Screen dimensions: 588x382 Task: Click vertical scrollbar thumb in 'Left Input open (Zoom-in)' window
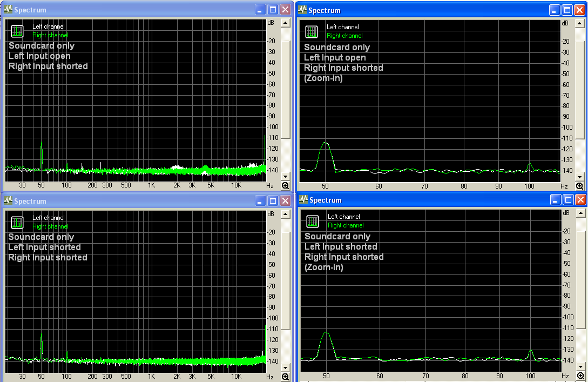(x=579, y=90)
